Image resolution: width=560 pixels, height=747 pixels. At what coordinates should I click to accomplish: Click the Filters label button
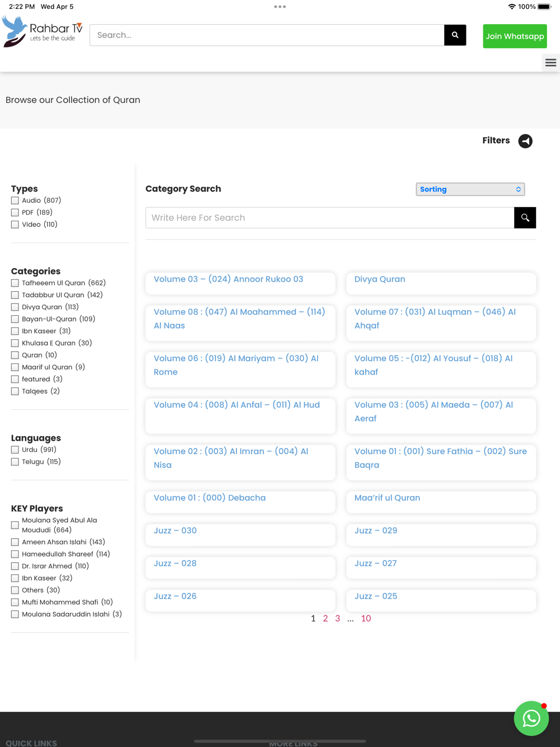(x=496, y=141)
